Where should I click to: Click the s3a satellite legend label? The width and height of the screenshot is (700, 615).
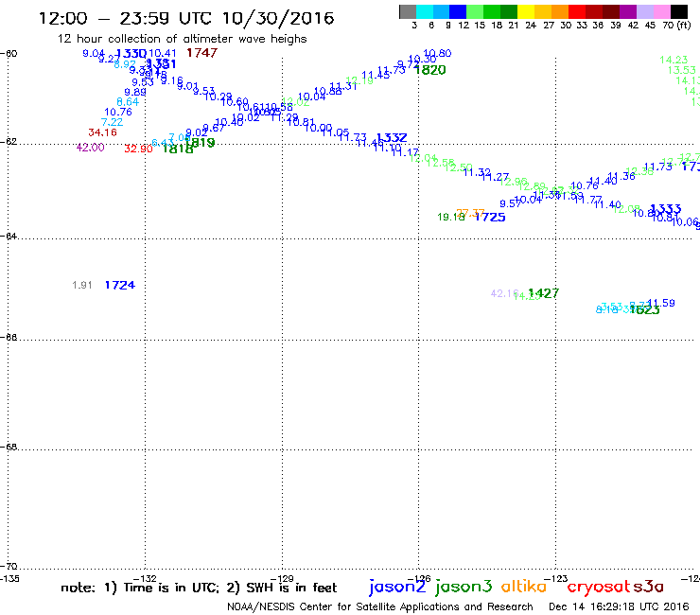pos(649,587)
